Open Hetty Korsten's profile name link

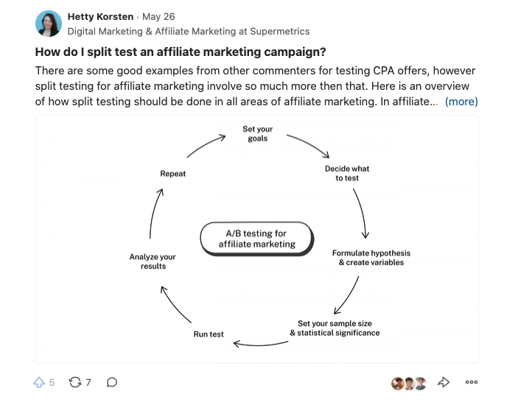tap(100, 17)
